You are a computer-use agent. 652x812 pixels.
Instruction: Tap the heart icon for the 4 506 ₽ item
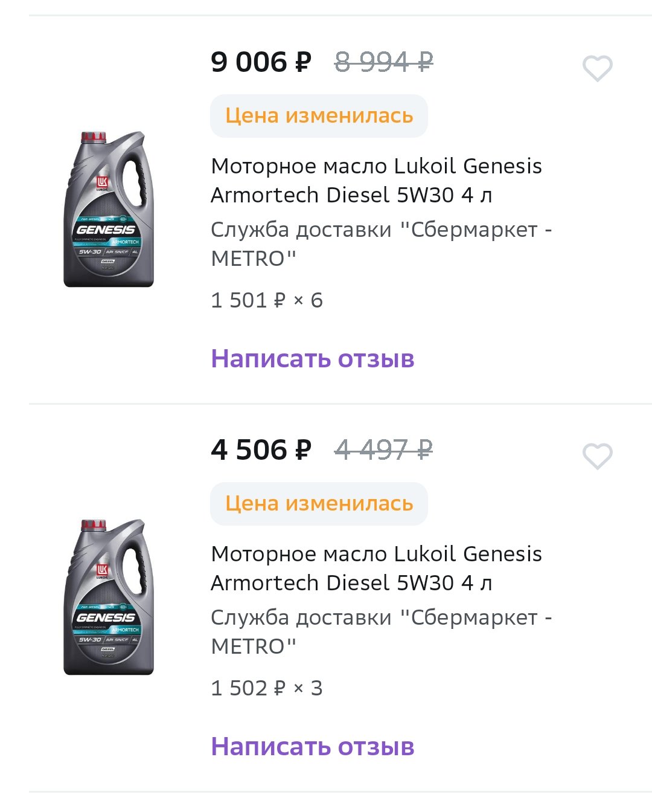tap(598, 456)
